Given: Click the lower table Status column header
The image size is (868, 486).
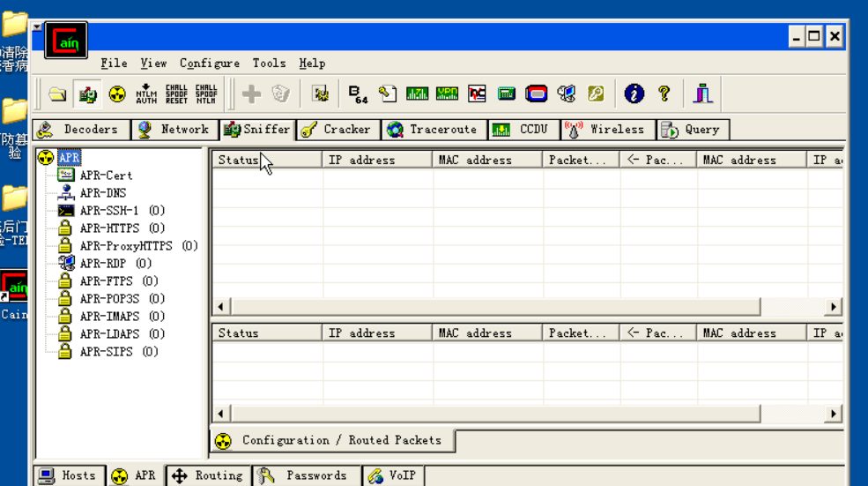Looking at the screenshot, I should [x=267, y=333].
